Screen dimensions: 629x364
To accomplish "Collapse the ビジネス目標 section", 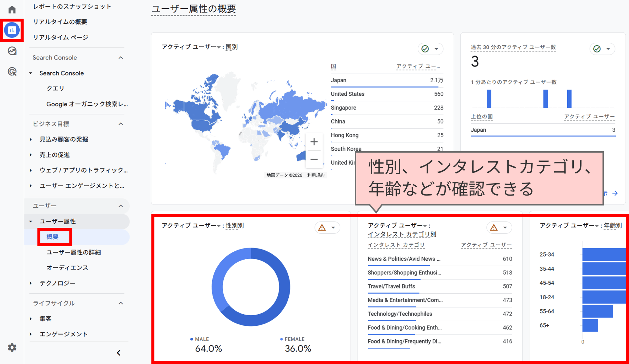I will click(x=121, y=124).
